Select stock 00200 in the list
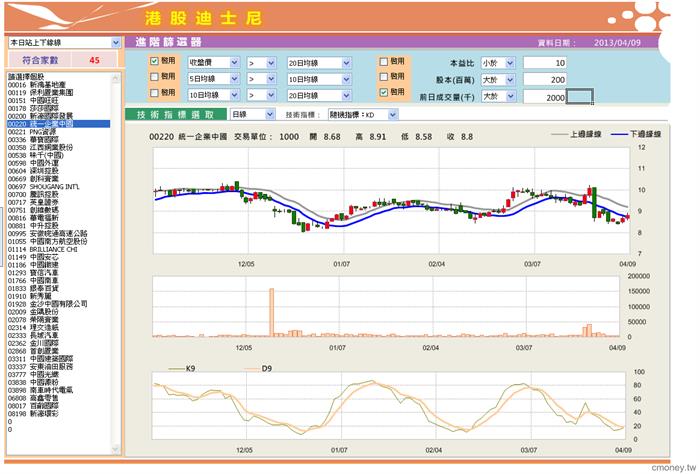 click(58, 116)
